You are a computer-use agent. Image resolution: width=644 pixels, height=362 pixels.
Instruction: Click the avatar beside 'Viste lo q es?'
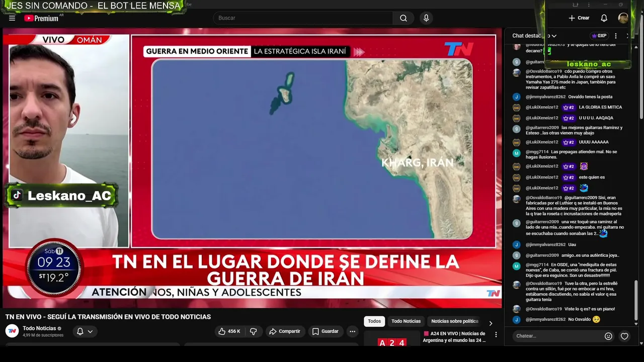pos(516,309)
